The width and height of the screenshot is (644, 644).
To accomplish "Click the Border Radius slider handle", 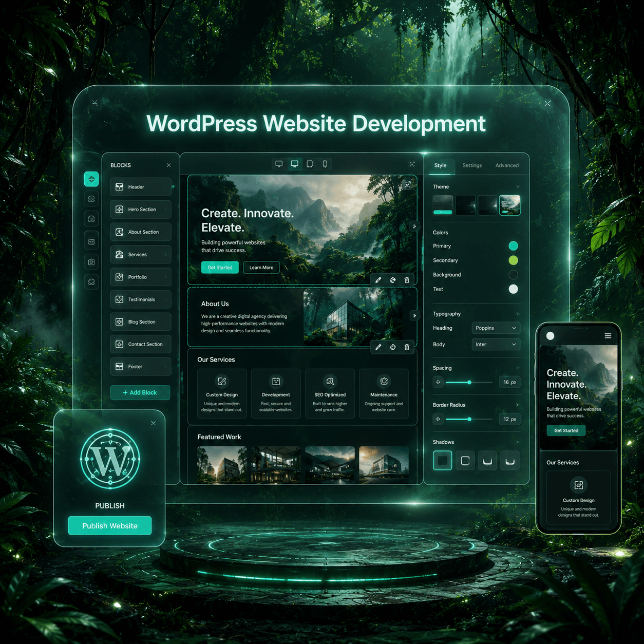I will point(469,419).
